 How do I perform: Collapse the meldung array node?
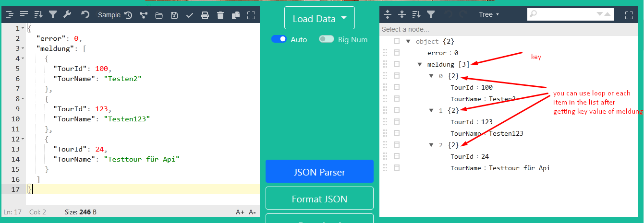[x=420, y=64]
